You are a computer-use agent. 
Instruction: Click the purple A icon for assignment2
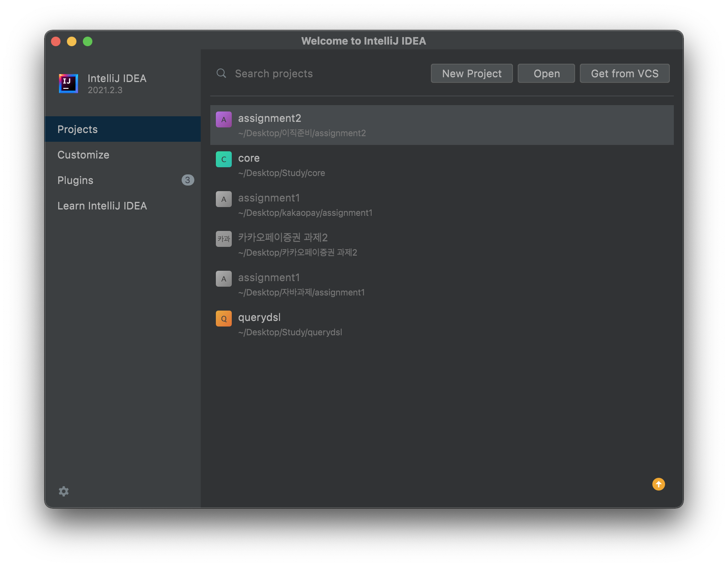click(224, 119)
